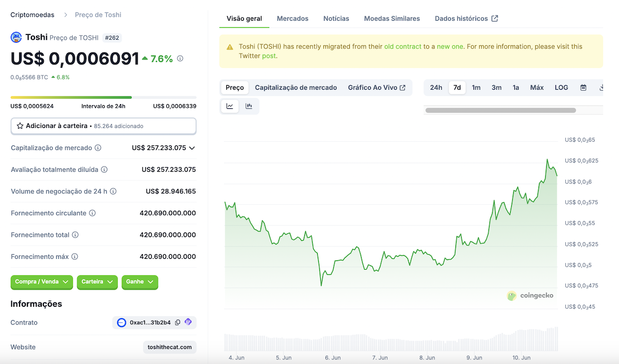
Task: Click the horizontal scrollbar under range buttons
Action: (x=500, y=110)
